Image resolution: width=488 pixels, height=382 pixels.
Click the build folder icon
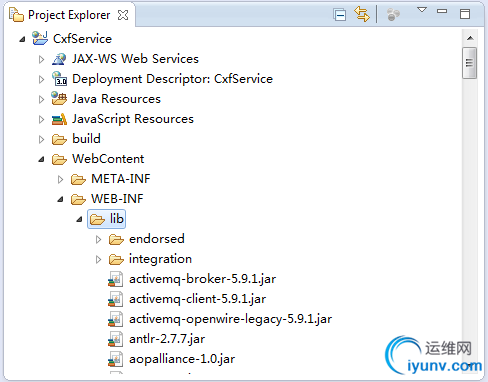coord(59,140)
